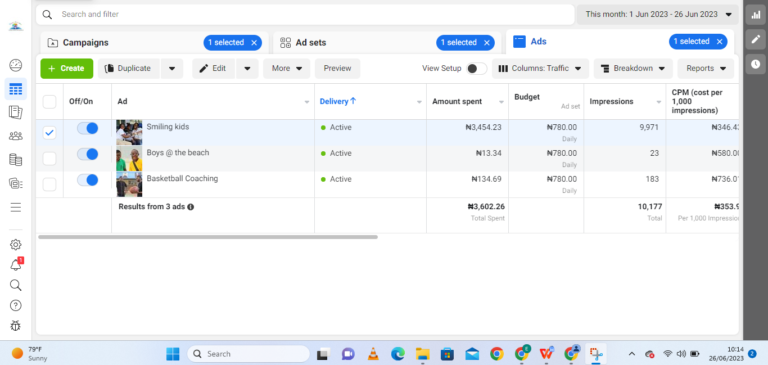Image resolution: width=768 pixels, height=365 pixels.
Task: Open File Explorer from taskbar
Action: [x=422, y=354]
